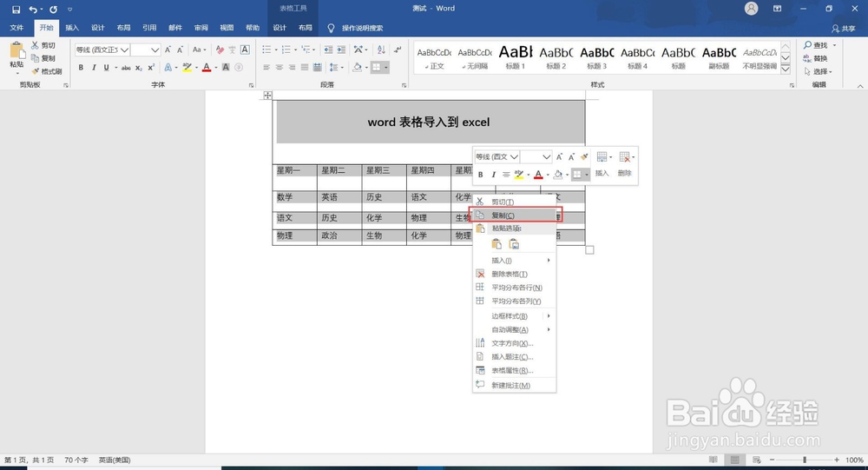868x470 pixels.
Task: Click the Sort A-Z icon in the paragraph group
Action: coord(381,50)
